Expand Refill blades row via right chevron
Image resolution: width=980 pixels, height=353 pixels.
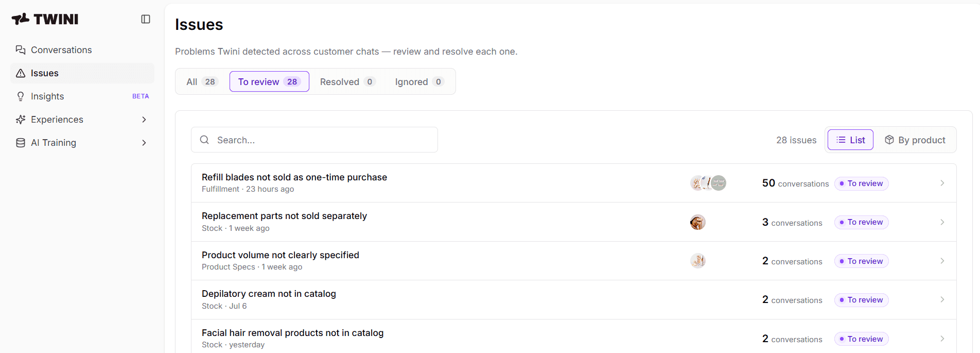tap(942, 183)
